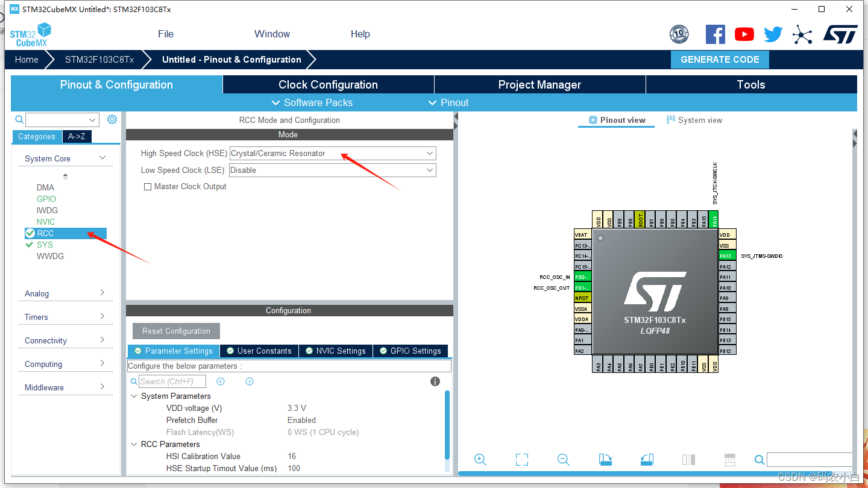Open the YouTube channel icon
The height and width of the screenshot is (488, 868).
(744, 34)
